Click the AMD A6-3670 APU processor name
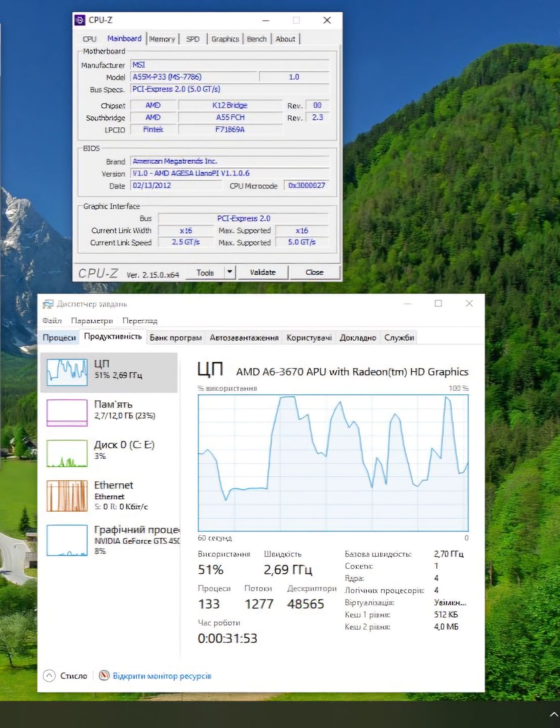The height and width of the screenshot is (728, 560). (352, 372)
